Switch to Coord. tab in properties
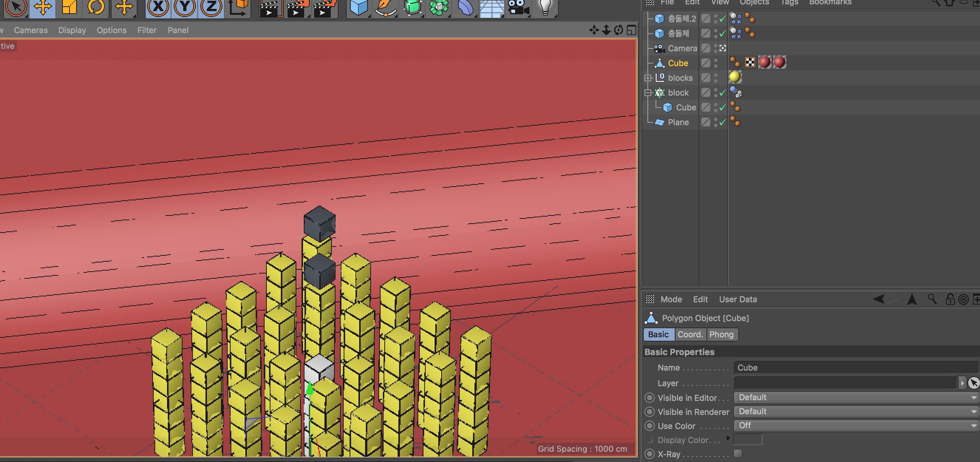 tap(690, 334)
